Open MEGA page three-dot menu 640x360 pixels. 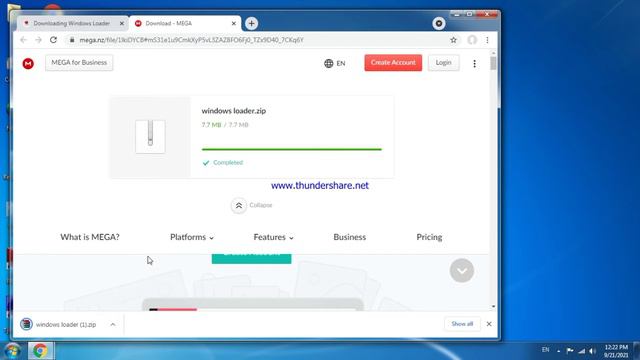pos(474,64)
